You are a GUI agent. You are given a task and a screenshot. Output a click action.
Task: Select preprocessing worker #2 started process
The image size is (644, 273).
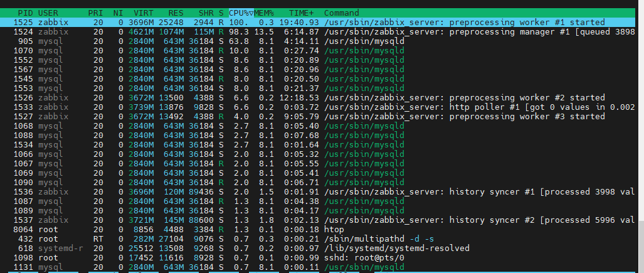[317, 98]
